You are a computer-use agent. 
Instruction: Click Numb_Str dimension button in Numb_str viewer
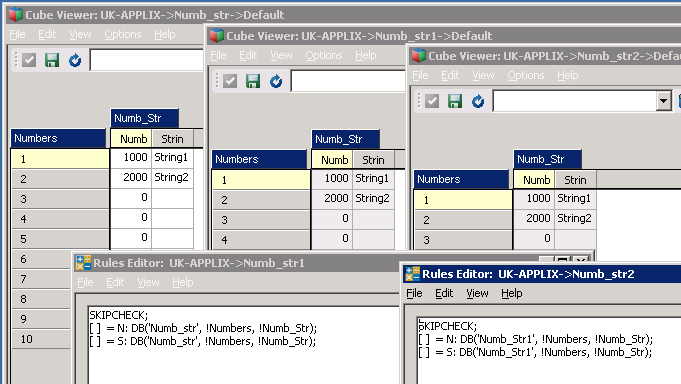(x=144, y=118)
